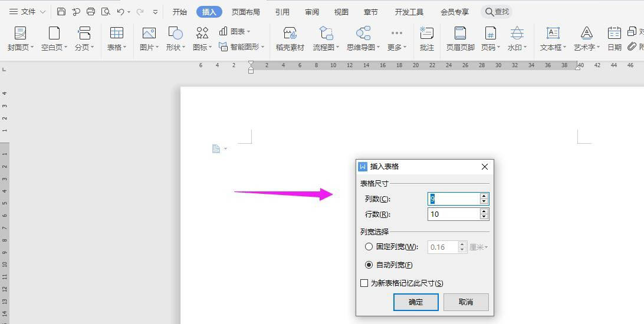
Task: Click the column count (列数) input field
Action: tap(453, 199)
